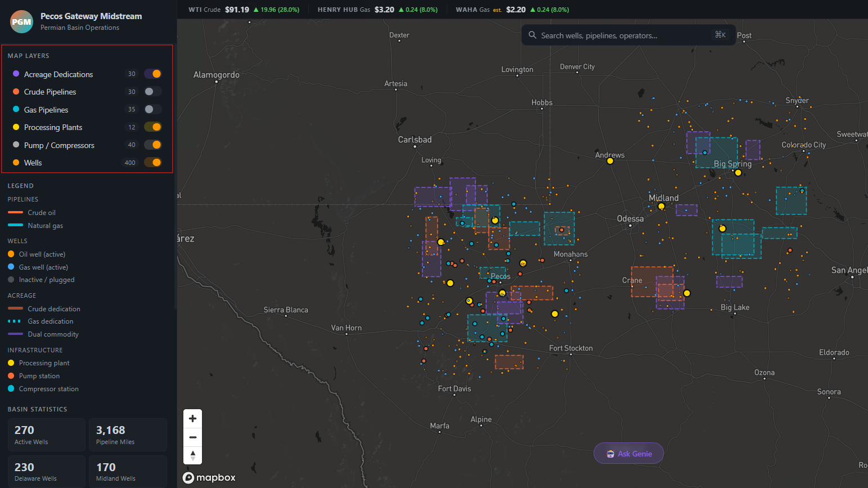
Task: Toggle off the Wells layer
Action: click(152, 163)
